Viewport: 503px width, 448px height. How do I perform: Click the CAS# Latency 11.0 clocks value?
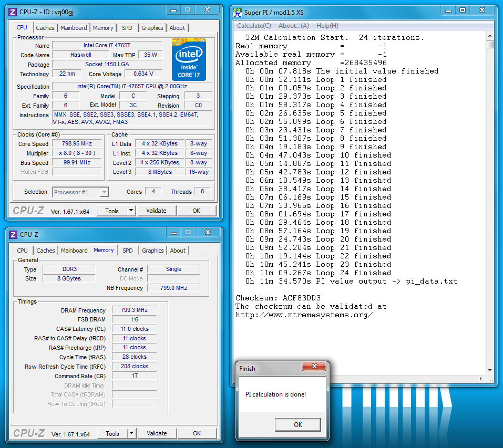[x=134, y=329]
